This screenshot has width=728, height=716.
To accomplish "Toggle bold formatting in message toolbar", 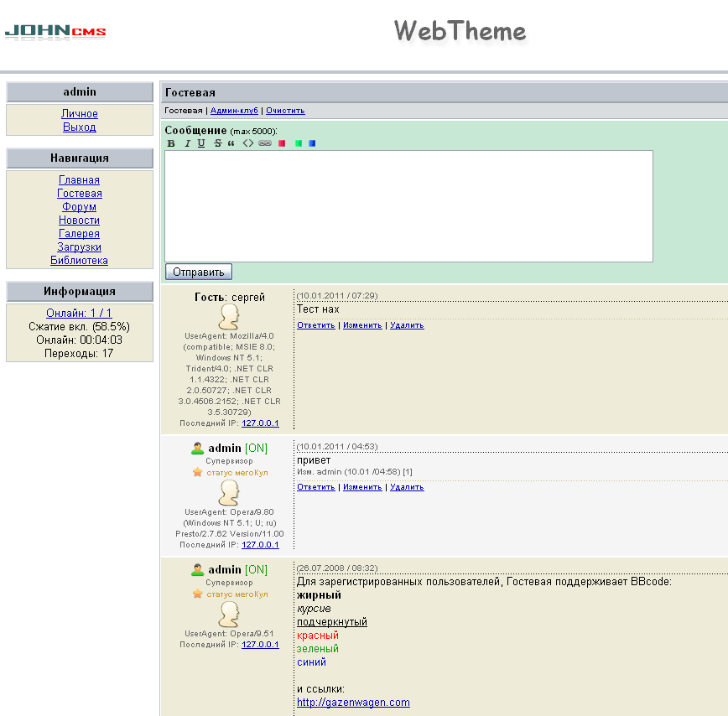I will (x=171, y=143).
